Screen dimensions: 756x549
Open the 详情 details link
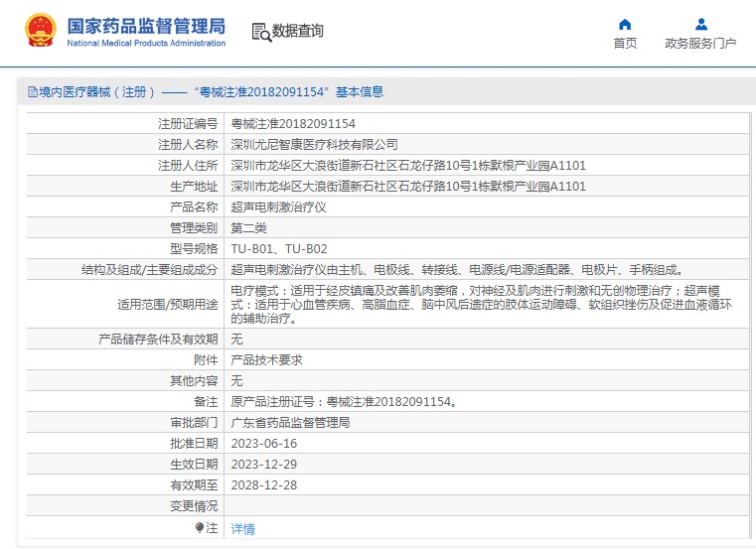(242, 529)
